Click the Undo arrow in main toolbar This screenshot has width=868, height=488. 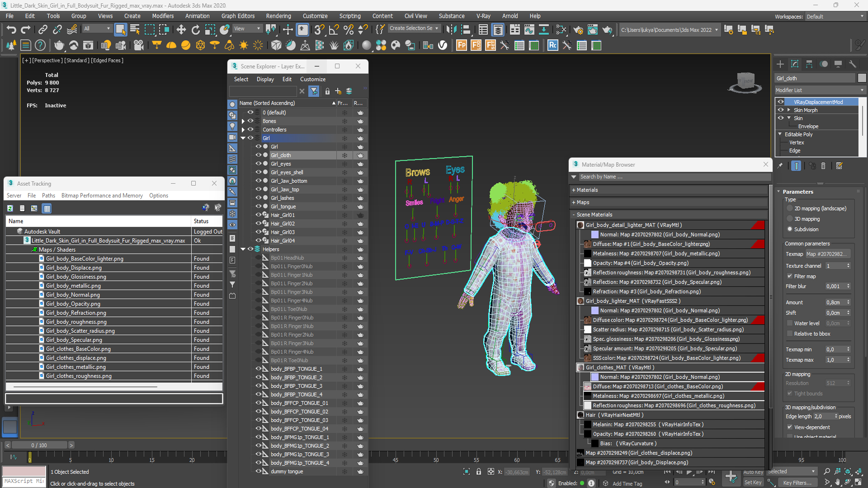point(11,30)
